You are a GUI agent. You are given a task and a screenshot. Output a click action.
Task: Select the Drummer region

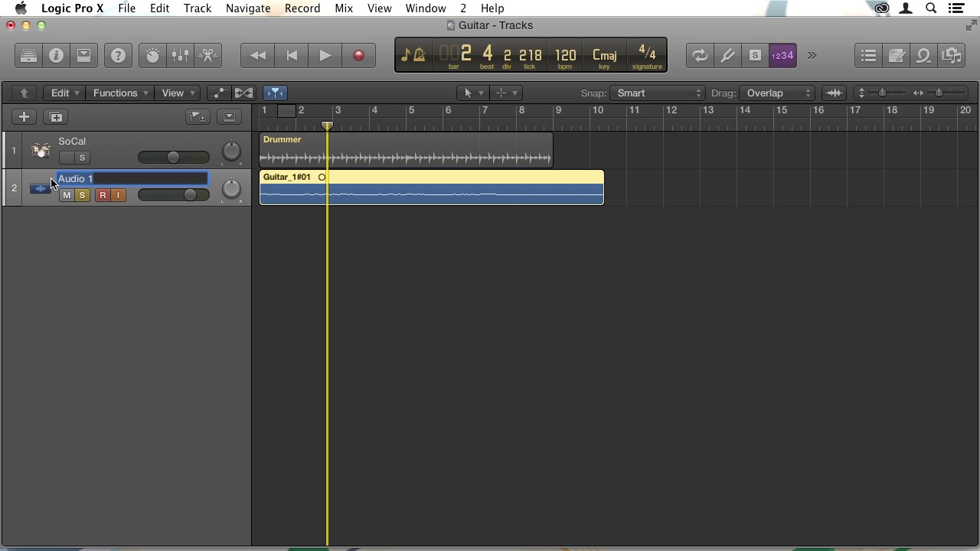(x=406, y=150)
